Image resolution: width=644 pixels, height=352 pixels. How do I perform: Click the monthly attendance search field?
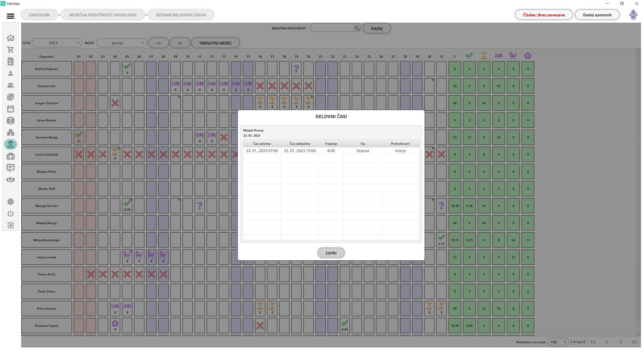pyautogui.click(x=335, y=28)
